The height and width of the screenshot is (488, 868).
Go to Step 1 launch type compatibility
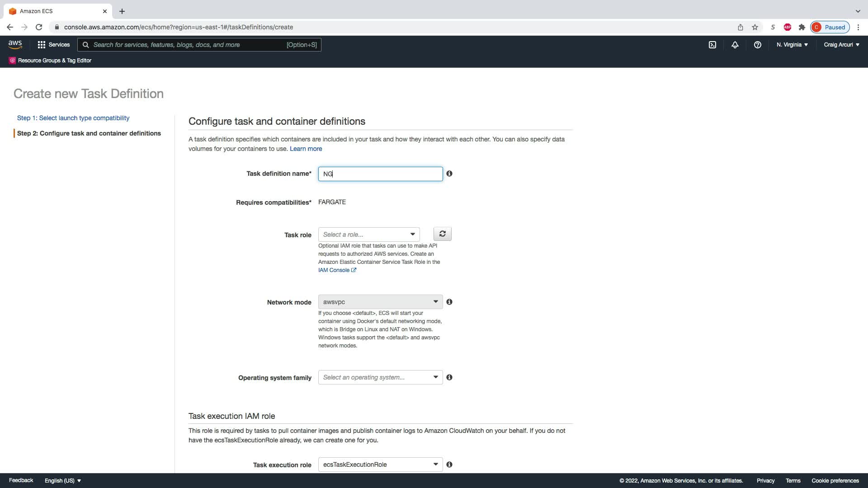(73, 118)
